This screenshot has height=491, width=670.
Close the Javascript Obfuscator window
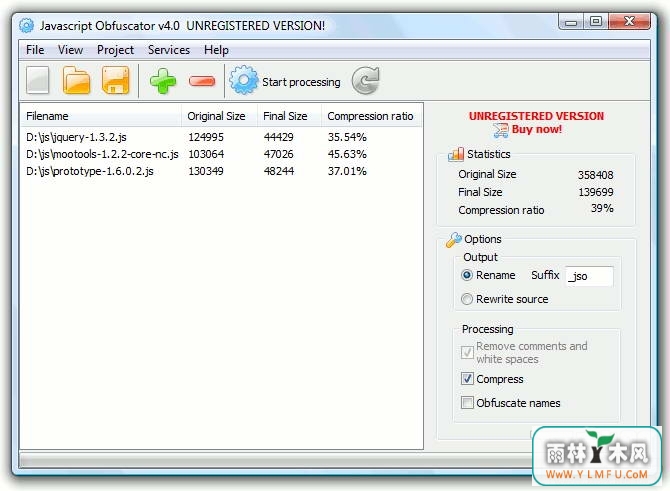click(629, 21)
